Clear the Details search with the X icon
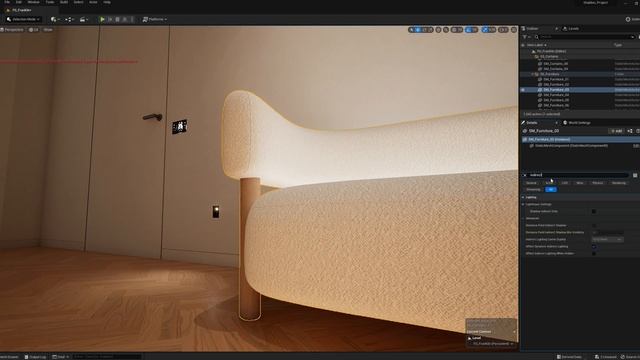The height and width of the screenshot is (360, 640). [x=524, y=175]
